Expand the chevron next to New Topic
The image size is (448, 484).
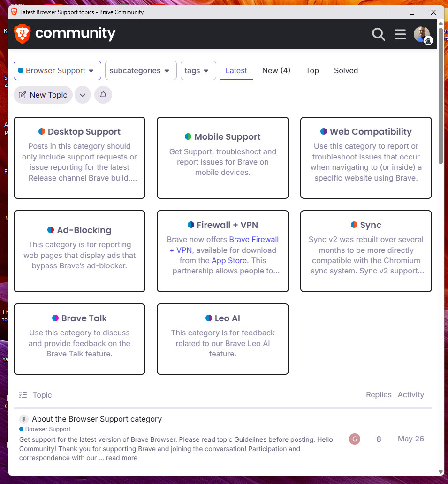click(83, 95)
